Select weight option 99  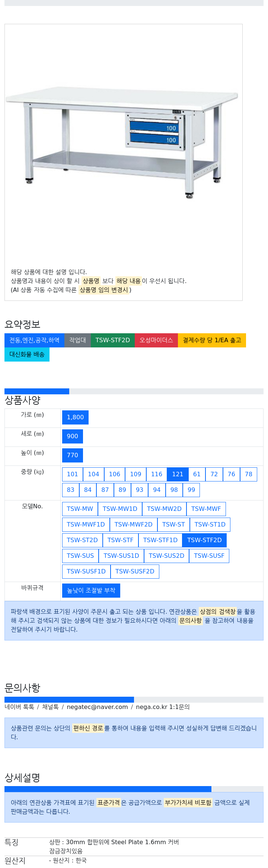pos(191,490)
